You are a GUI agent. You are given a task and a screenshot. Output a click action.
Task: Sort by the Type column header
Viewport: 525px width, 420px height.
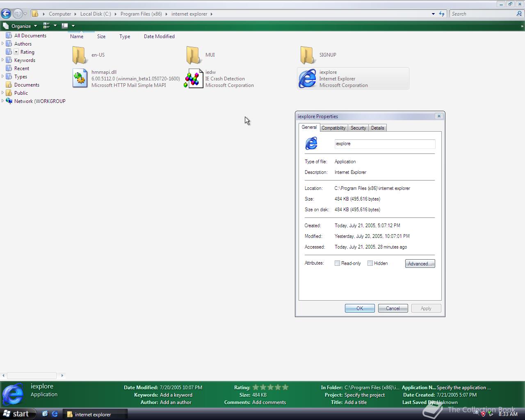125,37
